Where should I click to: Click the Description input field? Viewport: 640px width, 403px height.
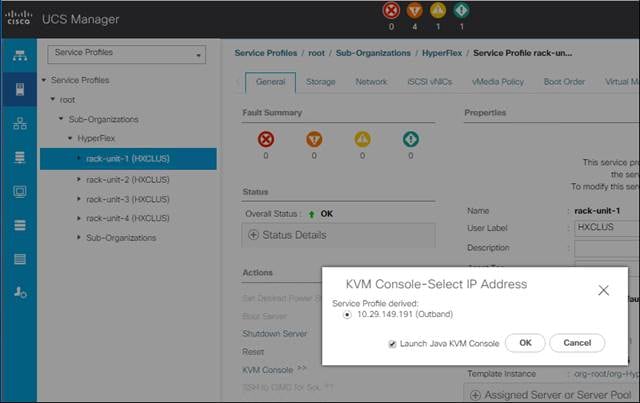coord(607,248)
